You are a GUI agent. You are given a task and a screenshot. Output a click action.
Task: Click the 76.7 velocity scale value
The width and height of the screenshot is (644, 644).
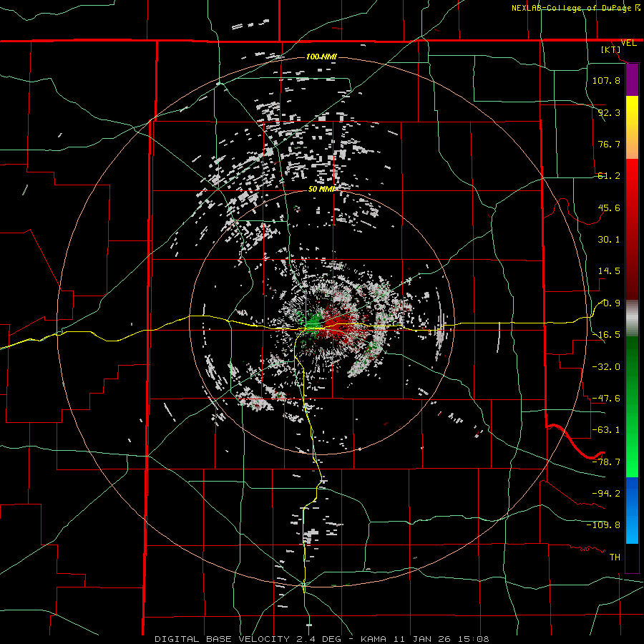tap(609, 144)
